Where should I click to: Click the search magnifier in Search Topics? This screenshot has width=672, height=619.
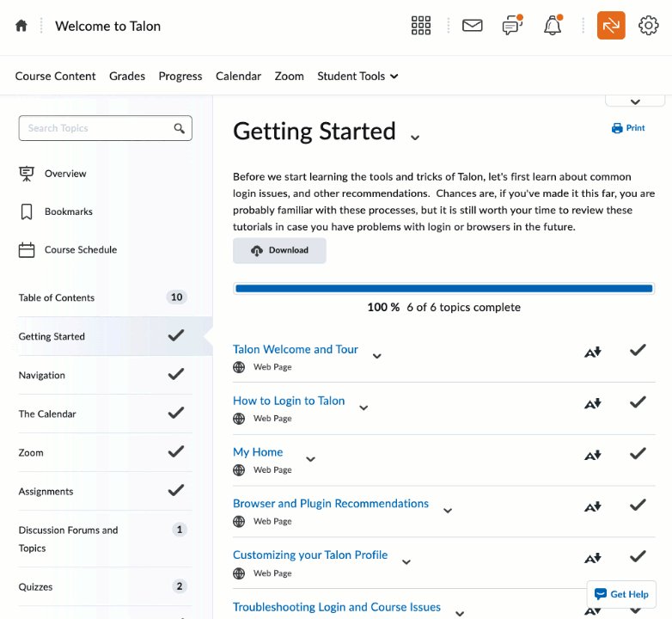179,128
